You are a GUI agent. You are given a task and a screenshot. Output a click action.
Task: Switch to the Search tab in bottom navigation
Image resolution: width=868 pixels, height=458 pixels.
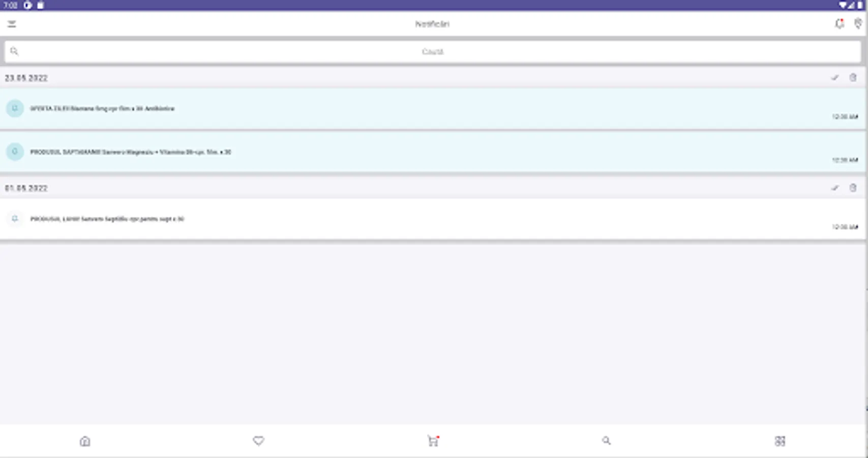click(606, 441)
